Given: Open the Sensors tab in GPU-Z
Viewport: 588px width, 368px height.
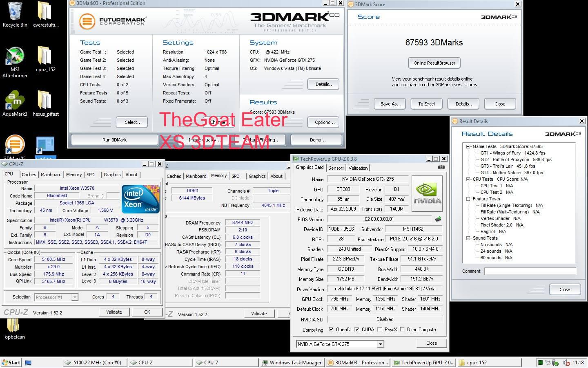Looking at the screenshot, I should click(336, 168).
